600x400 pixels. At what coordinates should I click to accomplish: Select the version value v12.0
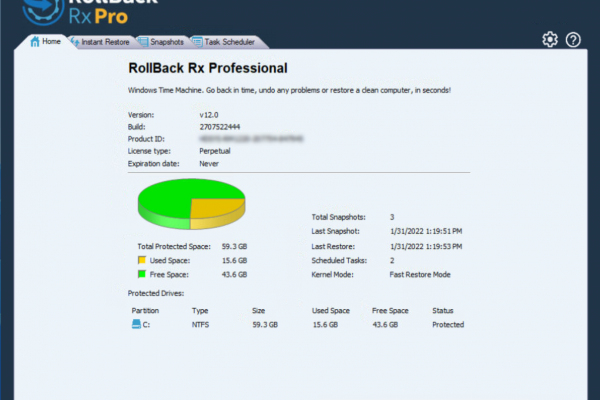(x=209, y=115)
